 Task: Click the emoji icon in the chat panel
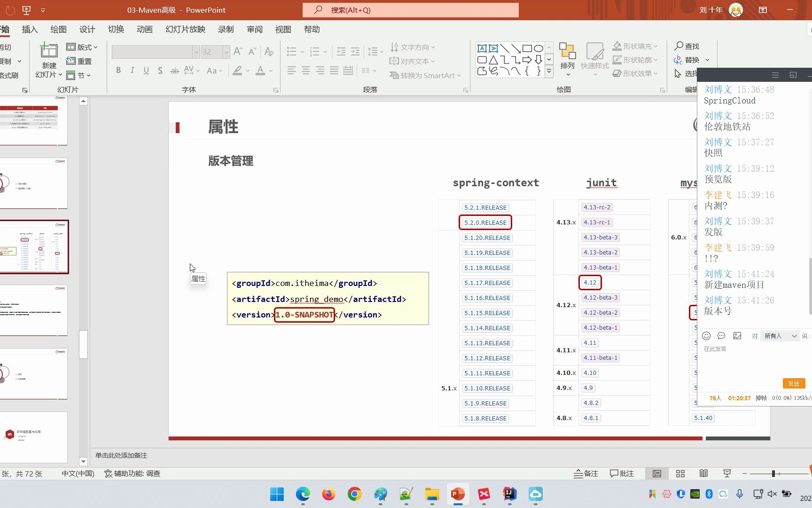click(x=706, y=335)
